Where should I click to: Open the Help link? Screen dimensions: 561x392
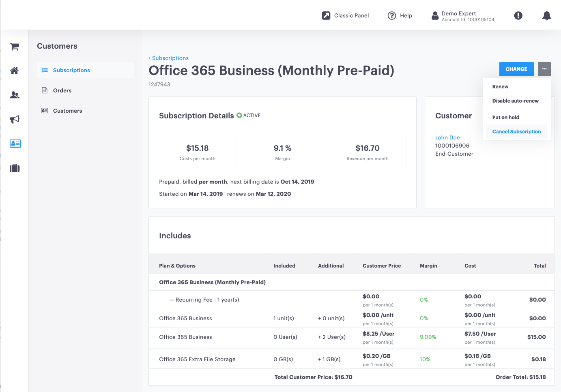click(406, 15)
